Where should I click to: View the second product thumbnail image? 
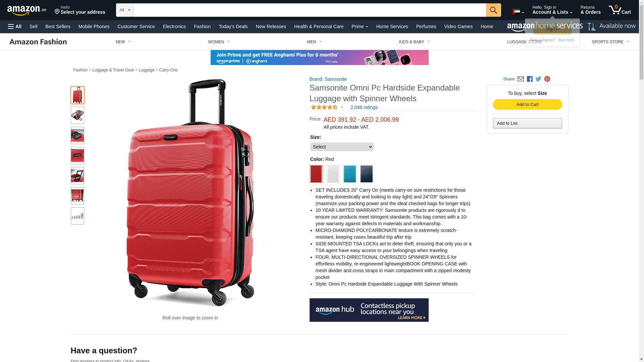[x=77, y=115]
